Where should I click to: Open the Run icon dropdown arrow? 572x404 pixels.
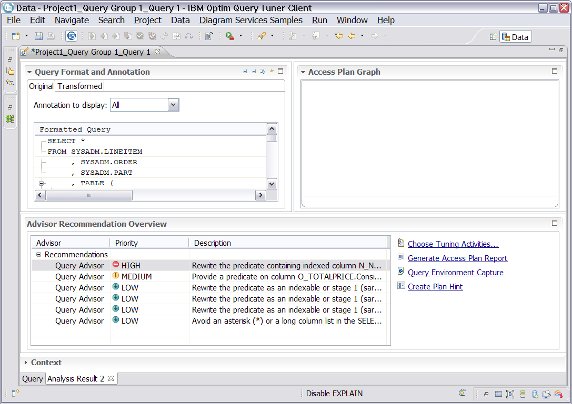tap(241, 36)
